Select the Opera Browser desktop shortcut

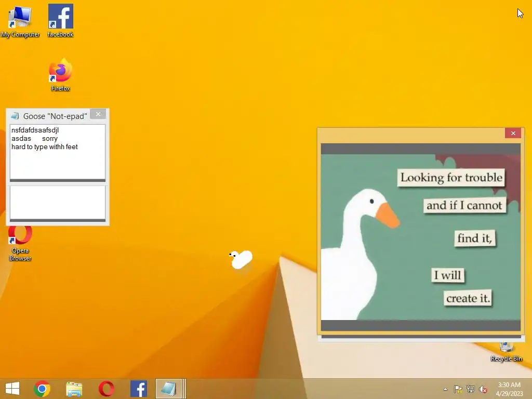click(20, 244)
